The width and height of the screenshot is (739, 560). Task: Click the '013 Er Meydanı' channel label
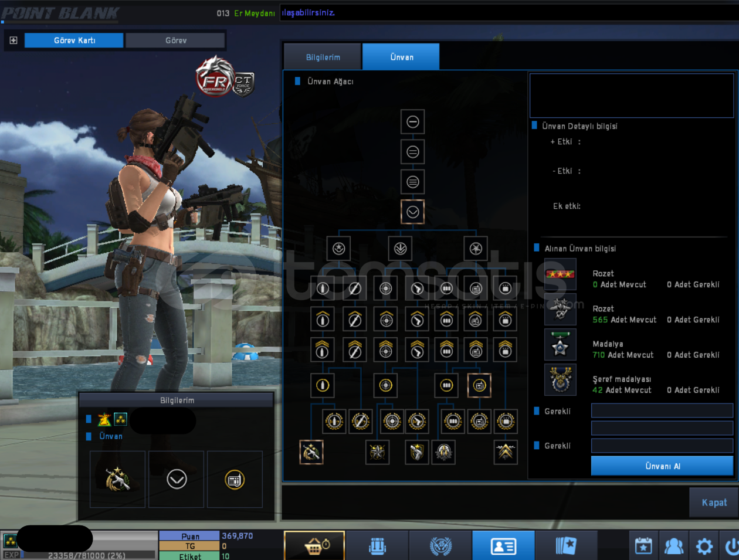(246, 13)
